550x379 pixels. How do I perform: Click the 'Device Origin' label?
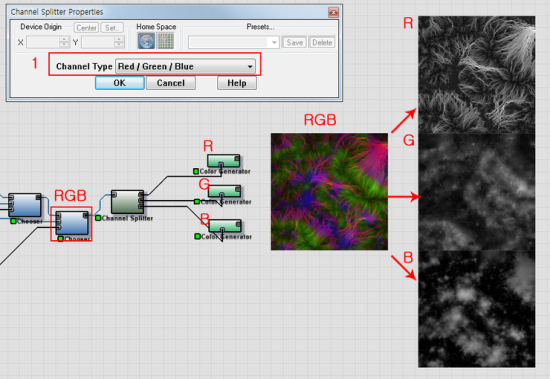click(41, 27)
